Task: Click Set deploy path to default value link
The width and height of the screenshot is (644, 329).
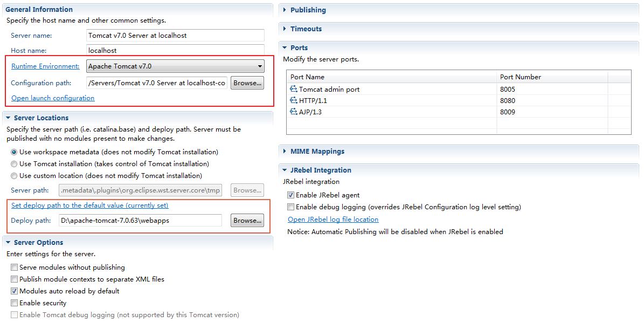Action: 90,205
